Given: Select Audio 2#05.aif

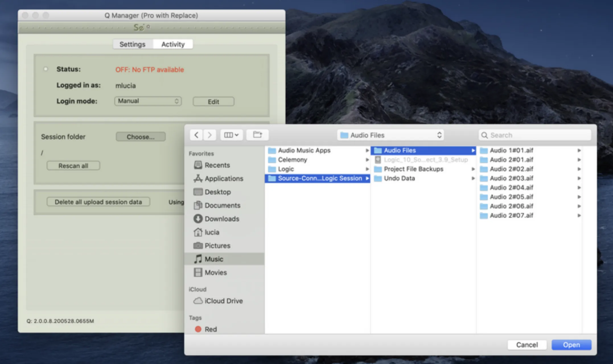Looking at the screenshot, I should coord(530,197).
